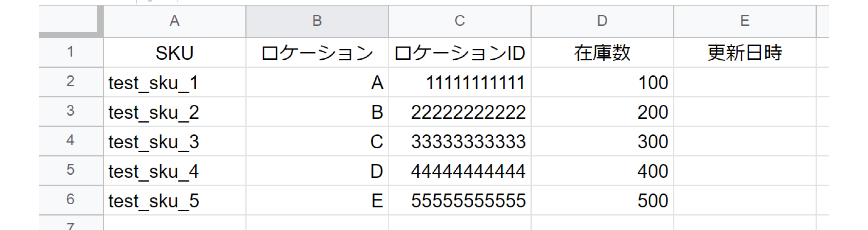Click the 在庫数 header cell
This screenshot has width=868, height=230.
pyautogui.click(x=602, y=53)
